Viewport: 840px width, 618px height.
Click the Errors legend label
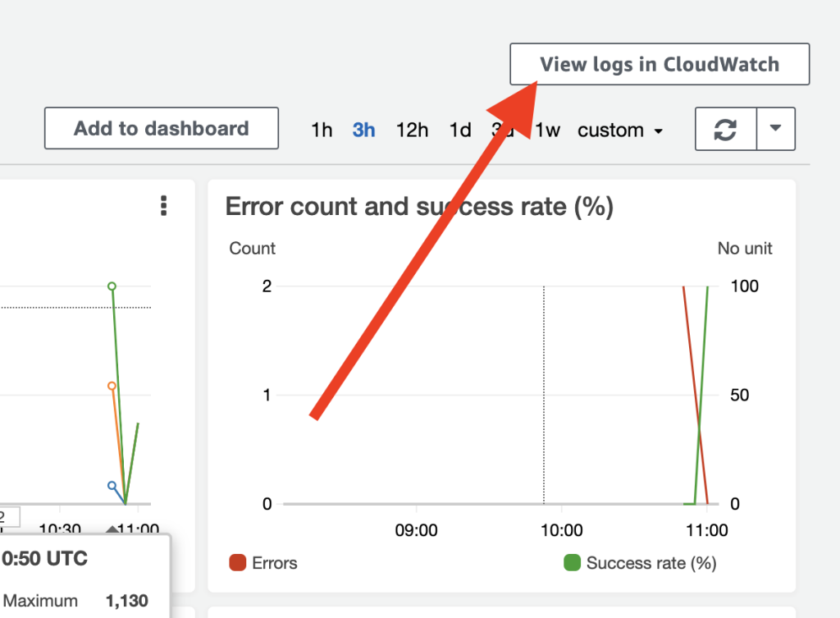[274, 563]
